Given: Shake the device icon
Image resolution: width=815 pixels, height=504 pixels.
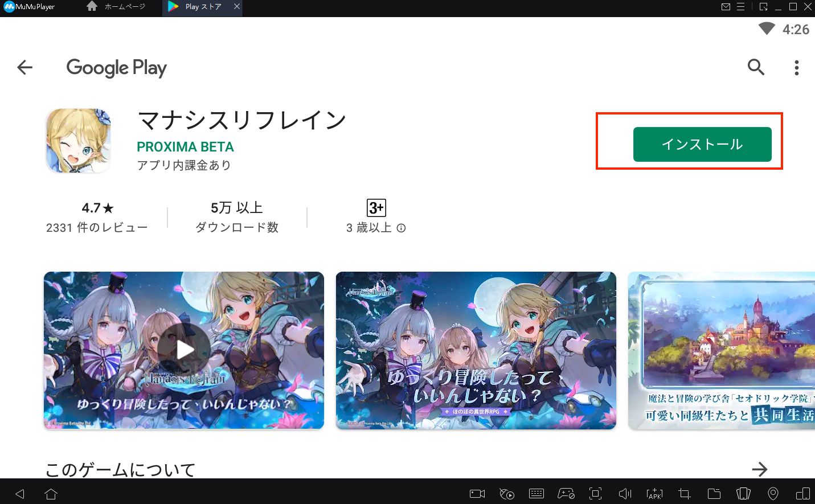Looking at the screenshot, I should pos(743,494).
